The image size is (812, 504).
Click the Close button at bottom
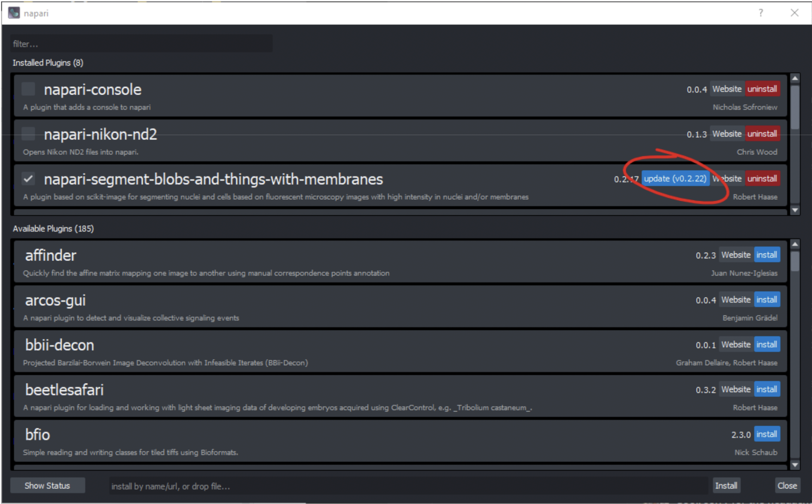click(x=787, y=485)
